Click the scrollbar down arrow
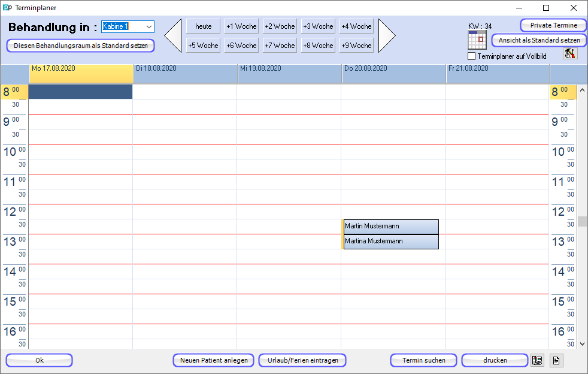The image size is (588, 374). [x=582, y=344]
